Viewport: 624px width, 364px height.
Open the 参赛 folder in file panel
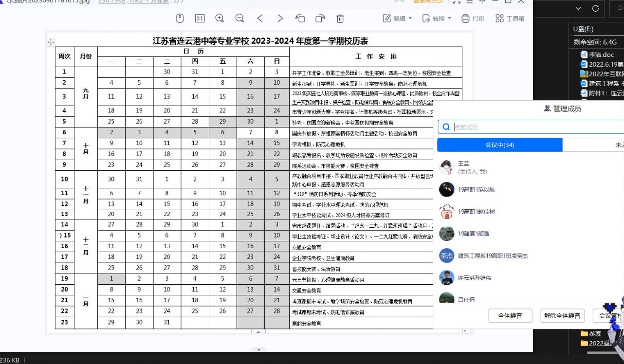pos(591,334)
